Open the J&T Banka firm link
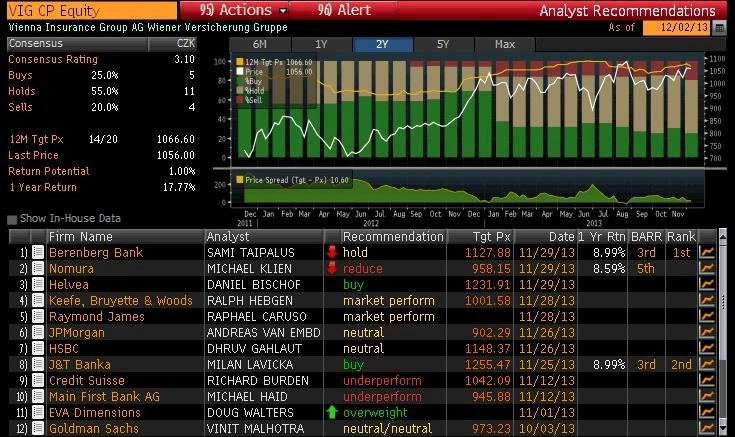The image size is (735, 437). [80, 364]
